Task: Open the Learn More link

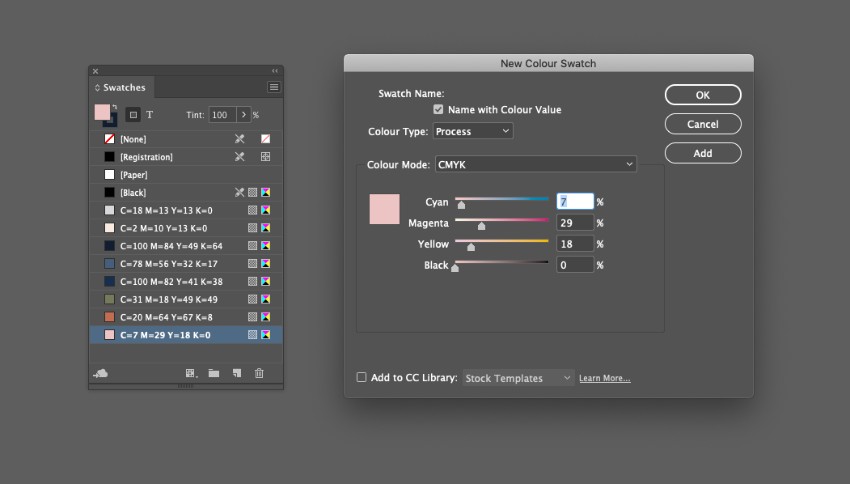Action: click(x=604, y=378)
